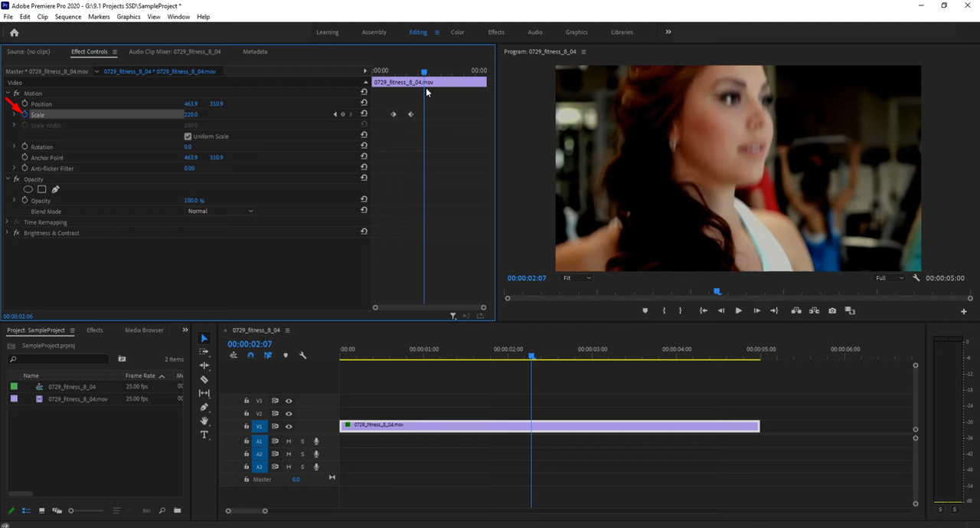Expand Time Remapping effect
The image size is (980, 528).
pos(8,221)
